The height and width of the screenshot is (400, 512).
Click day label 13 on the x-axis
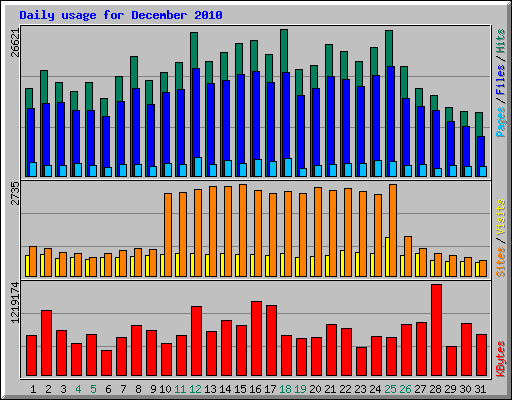click(x=210, y=389)
